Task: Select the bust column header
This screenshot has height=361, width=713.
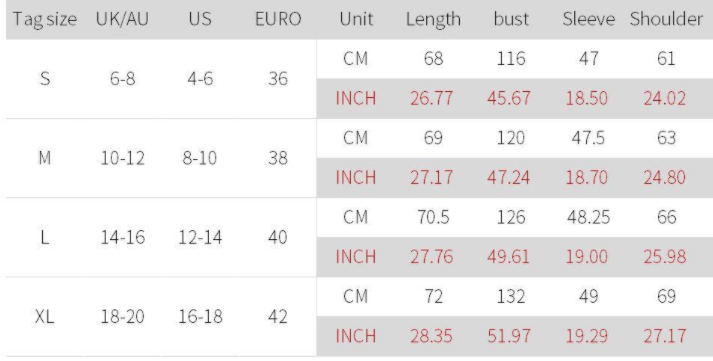Action: pos(511,19)
